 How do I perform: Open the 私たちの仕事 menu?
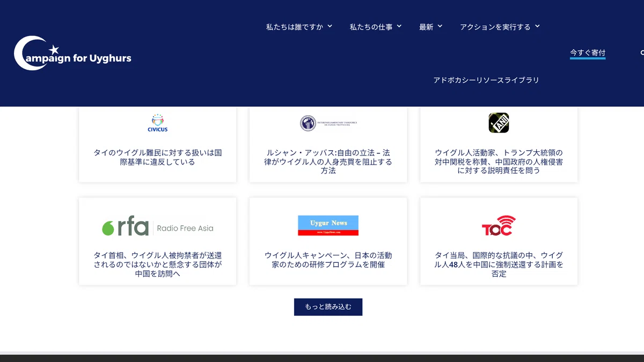[x=371, y=27]
